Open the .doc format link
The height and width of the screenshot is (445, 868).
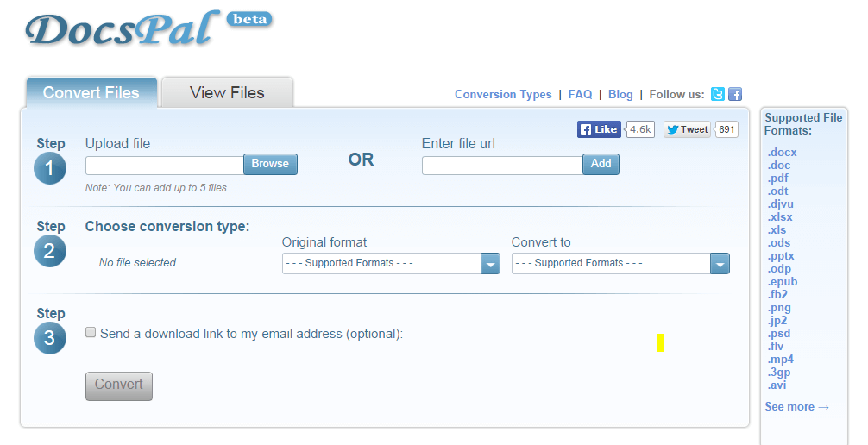point(779,165)
